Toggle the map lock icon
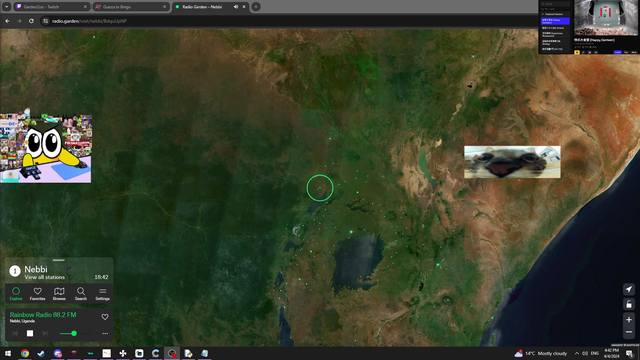The width and height of the screenshot is (640, 360). pyautogui.click(x=629, y=304)
